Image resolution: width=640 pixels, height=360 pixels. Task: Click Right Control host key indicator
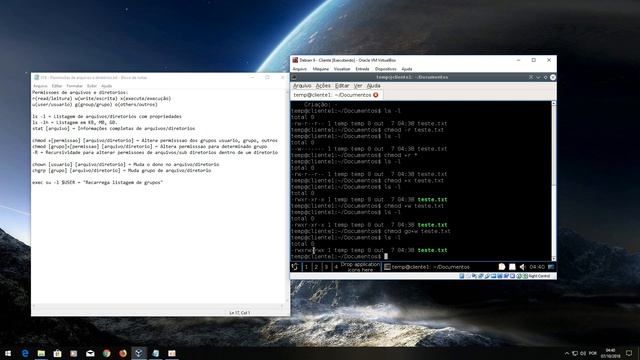click(x=539, y=276)
